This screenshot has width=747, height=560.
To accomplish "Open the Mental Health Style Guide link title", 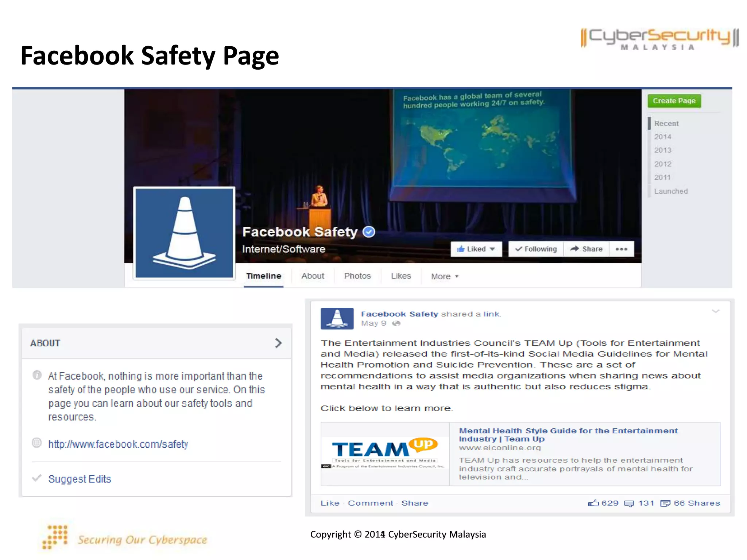I will [x=568, y=435].
